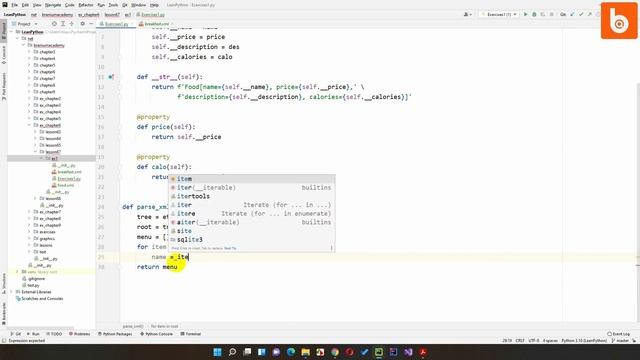Switch to the Exercises1.py editor tab

(x=115, y=24)
